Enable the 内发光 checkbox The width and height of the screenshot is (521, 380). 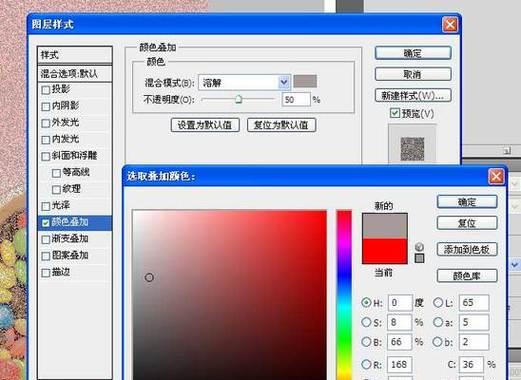point(46,139)
